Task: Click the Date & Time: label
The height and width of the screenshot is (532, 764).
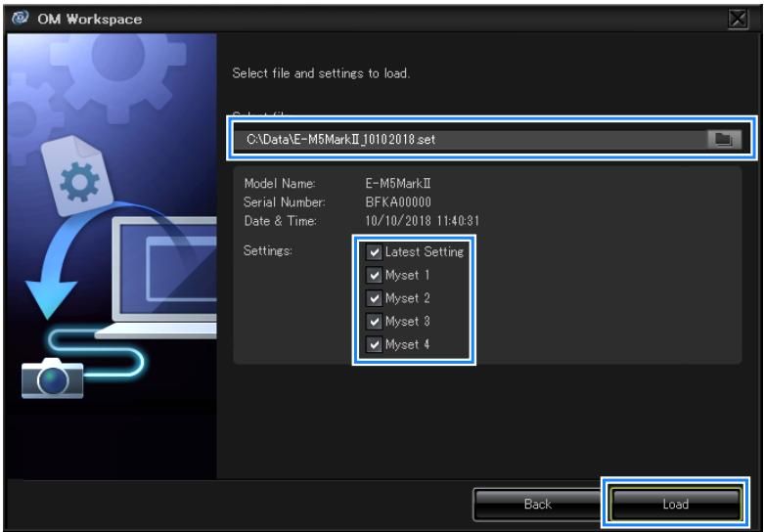Action: click(280, 221)
